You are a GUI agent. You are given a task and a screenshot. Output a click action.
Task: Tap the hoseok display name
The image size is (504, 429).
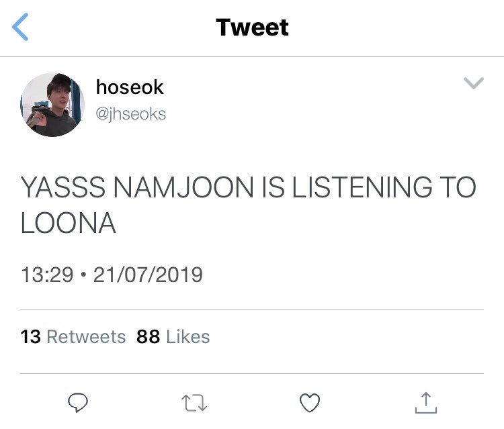(130, 87)
